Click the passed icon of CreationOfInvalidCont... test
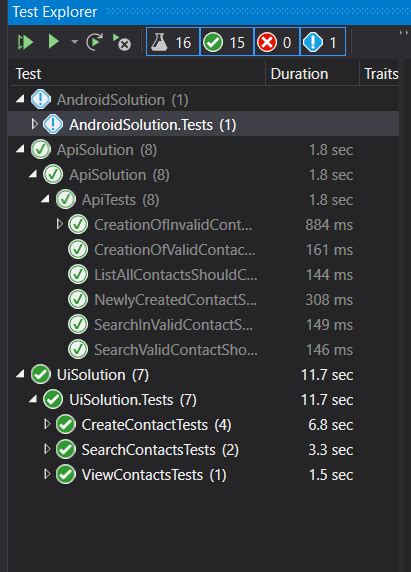411x572 pixels. point(78,224)
